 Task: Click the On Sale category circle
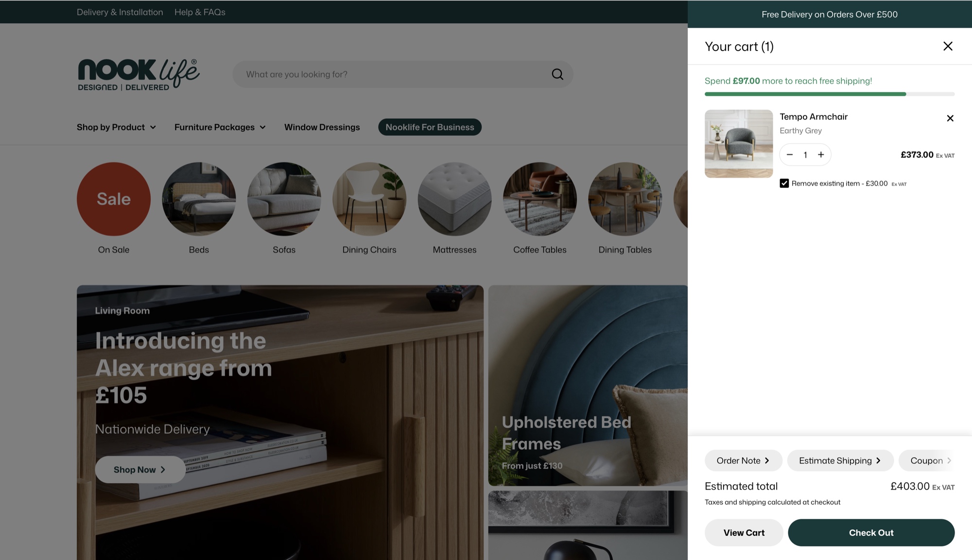tap(113, 199)
